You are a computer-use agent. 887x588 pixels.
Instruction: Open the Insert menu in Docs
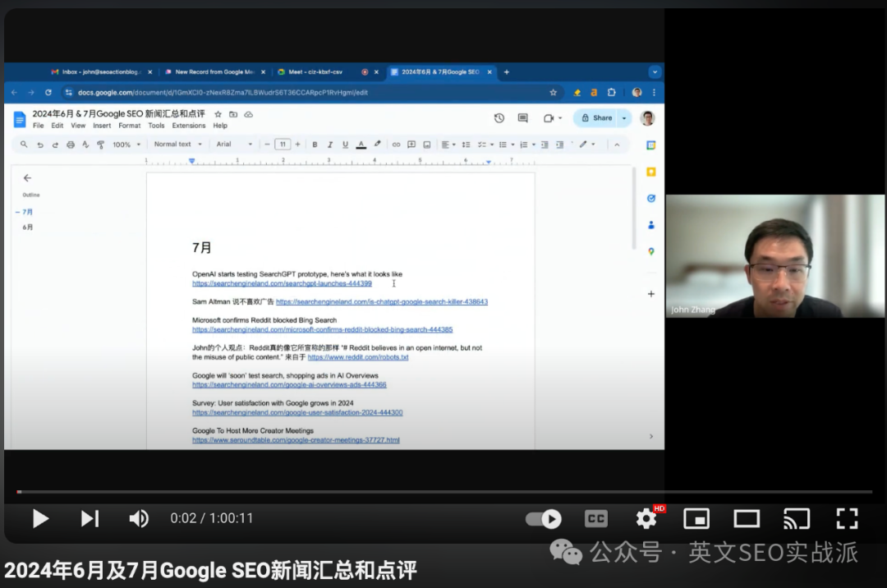click(x=102, y=126)
